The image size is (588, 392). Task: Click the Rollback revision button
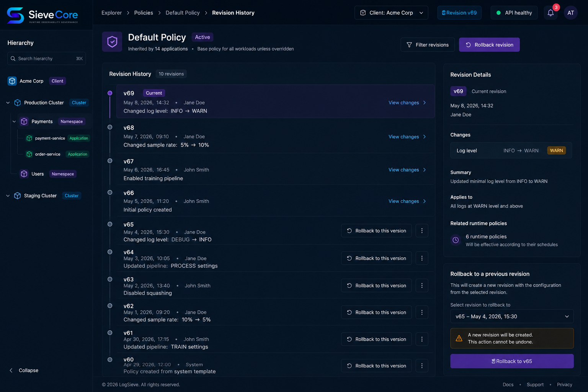pos(489,45)
